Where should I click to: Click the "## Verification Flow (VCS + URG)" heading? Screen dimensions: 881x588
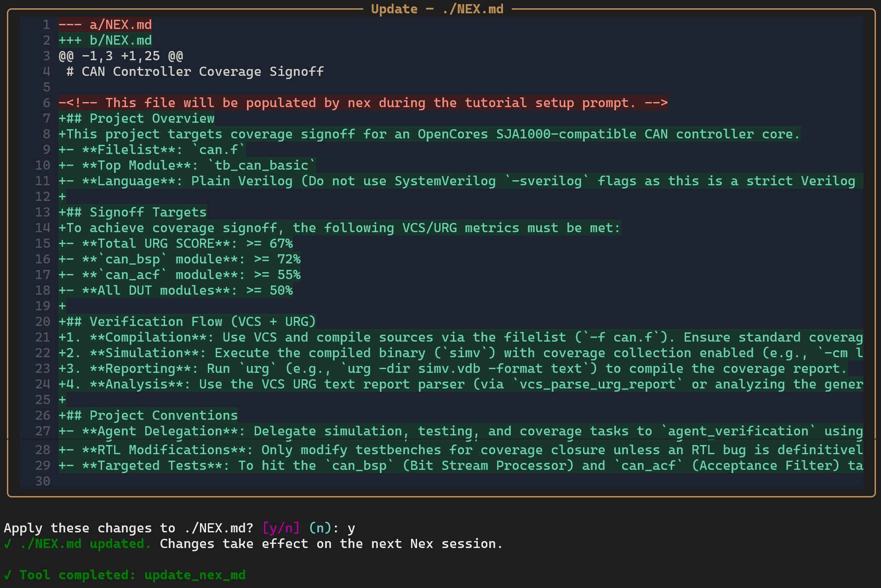pos(187,322)
